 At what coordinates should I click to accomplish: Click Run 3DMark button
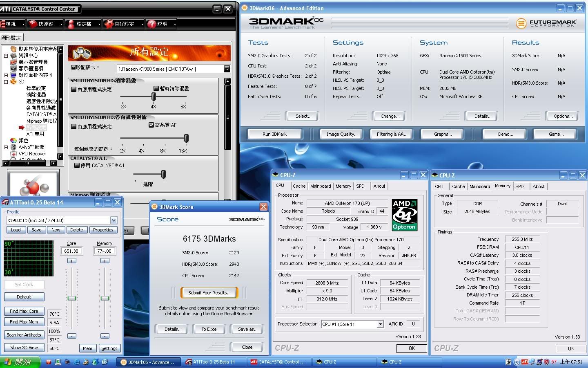tap(274, 134)
